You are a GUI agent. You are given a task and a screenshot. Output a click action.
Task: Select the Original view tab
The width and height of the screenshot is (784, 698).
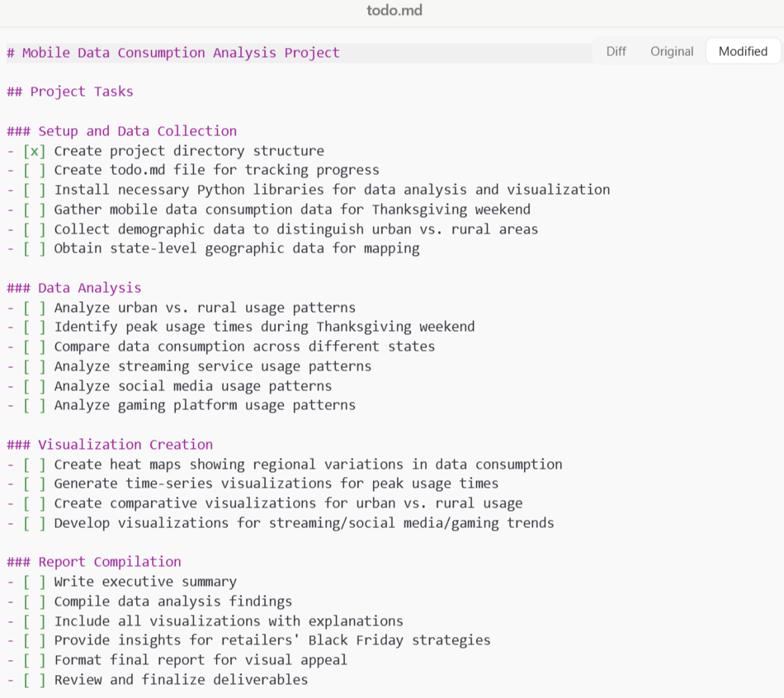pyautogui.click(x=672, y=51)
